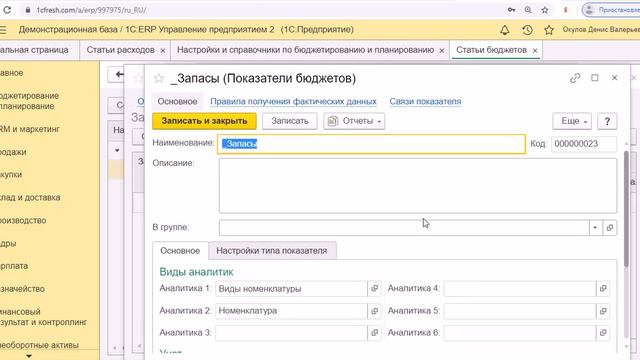
Task: Select the Основное navigation item at top
Action: point(177,101)
